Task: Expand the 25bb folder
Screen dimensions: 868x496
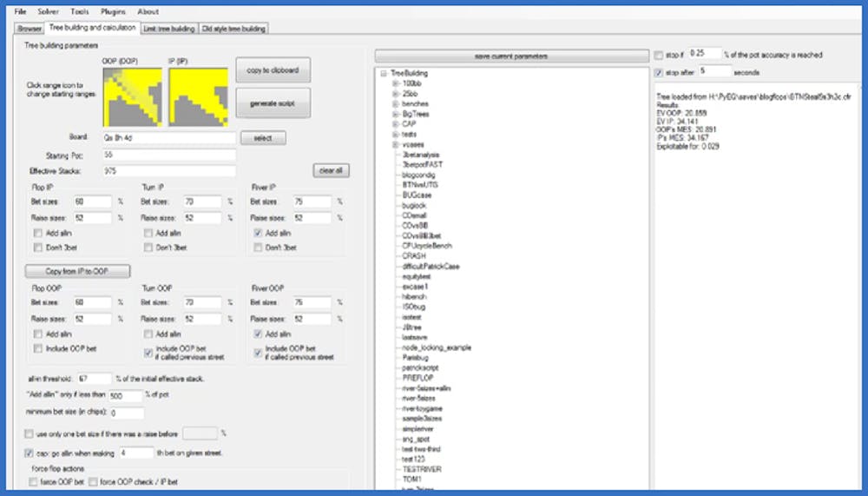Action: click(x=396, y=94)
